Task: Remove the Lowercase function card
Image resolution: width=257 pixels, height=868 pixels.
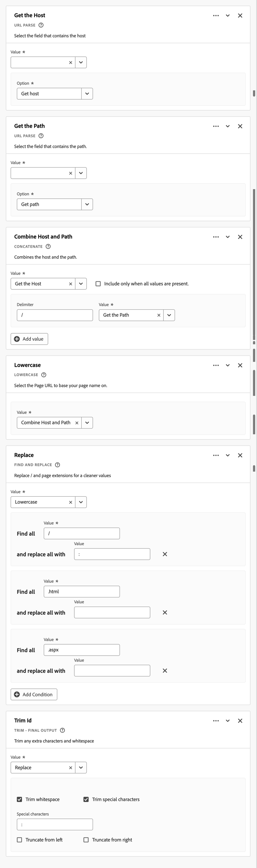Action: pos(240,365)
